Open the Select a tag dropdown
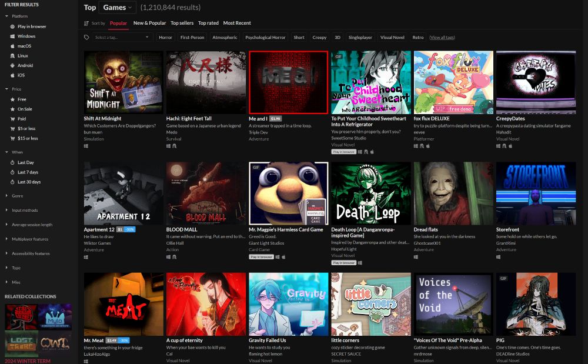 pos(122,38)
